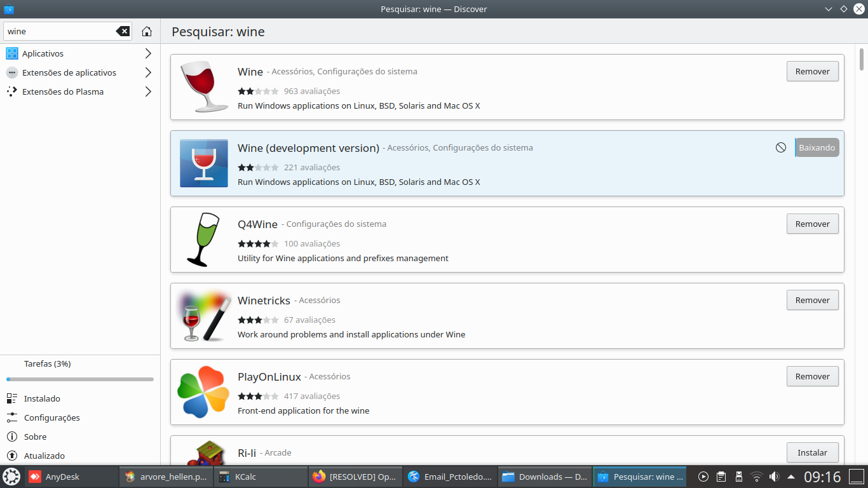Click the PlayOnLinux title text
868x488 pixels.
(269, 377)
